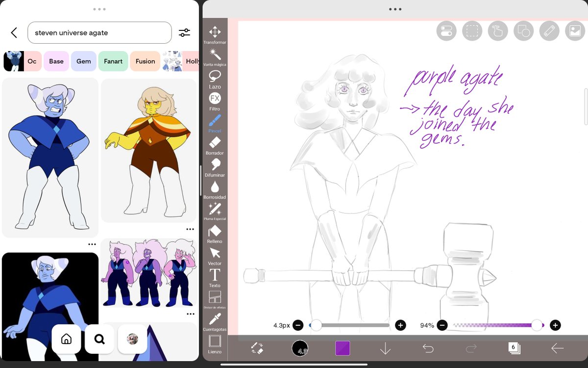Screen dimensions: 588x368
Task: Select the Borrosidad blur tool
Action: coord(215,190)
